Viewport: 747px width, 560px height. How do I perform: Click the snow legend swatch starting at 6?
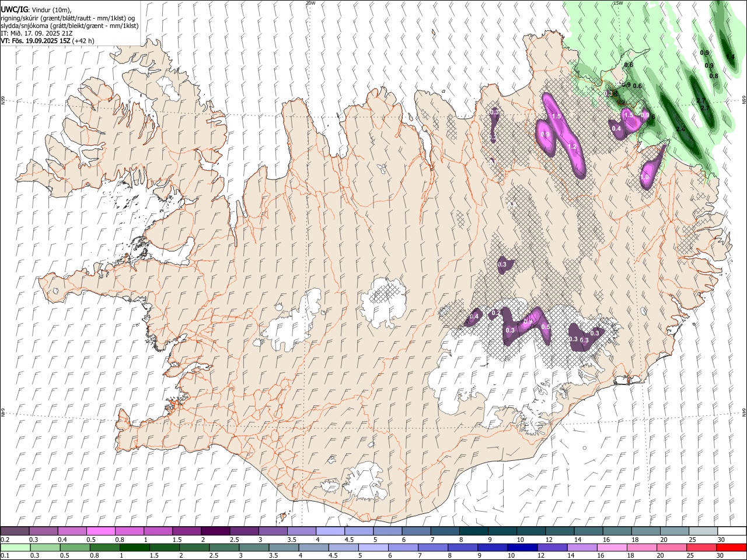click(x=416, y=531)
